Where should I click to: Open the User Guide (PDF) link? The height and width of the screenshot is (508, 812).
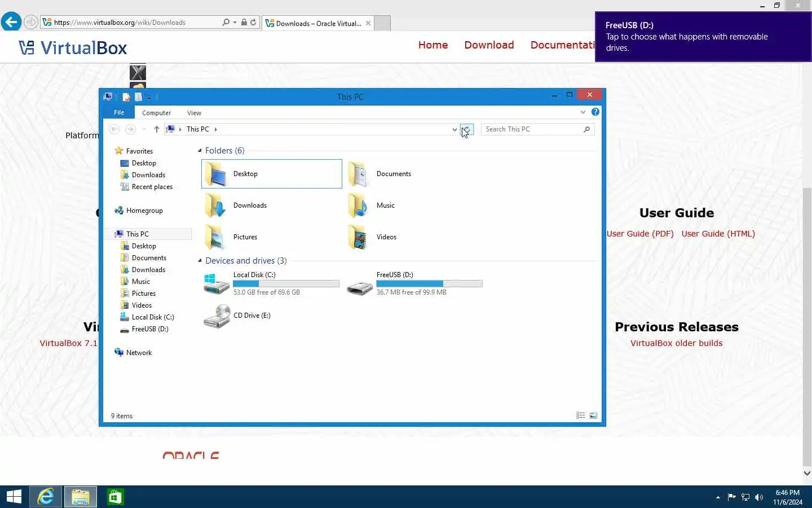[640, 234]
